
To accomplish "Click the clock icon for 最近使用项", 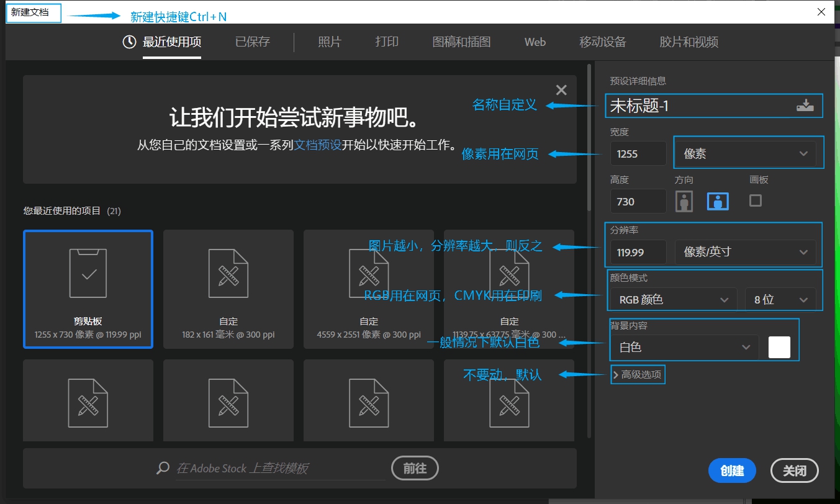I will point(129,42).
